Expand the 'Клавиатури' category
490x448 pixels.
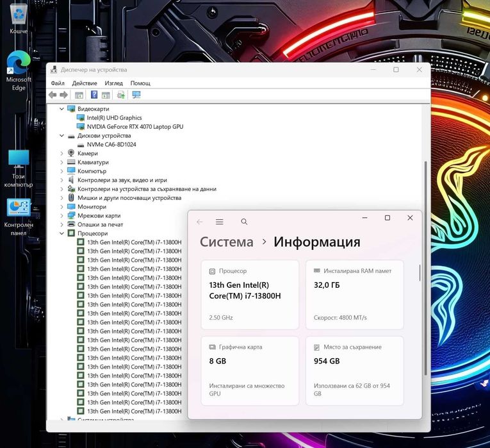pos(62,162)
